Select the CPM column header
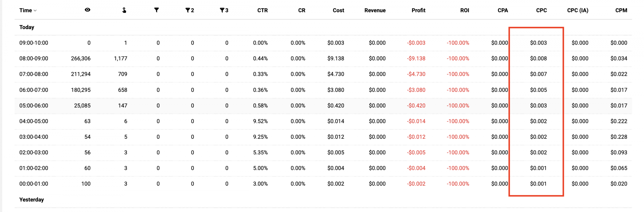 pyautogui.click(x=621, y=10)
